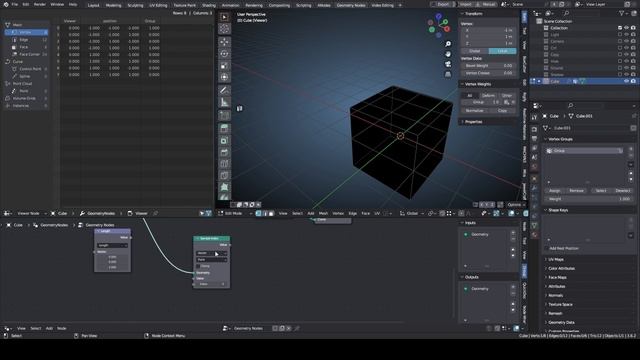The width and height of the screenshot is (640, 360).
Task: Open the Modifiers wrench properties tab
Action: tap(534, 188)
